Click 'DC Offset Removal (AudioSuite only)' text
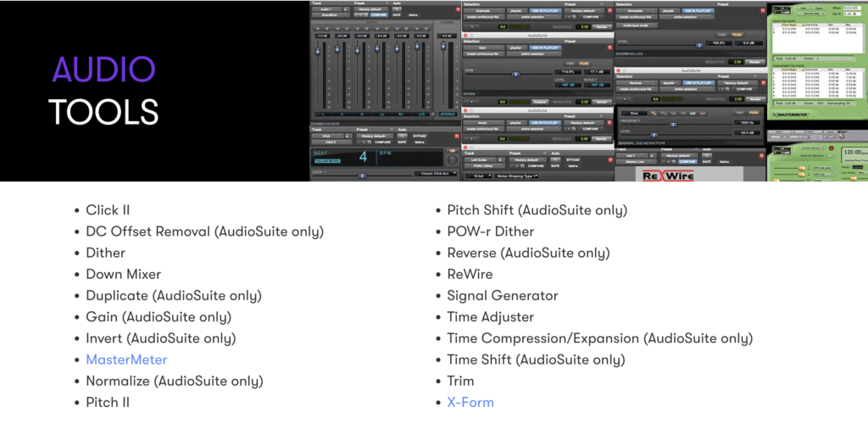 205,231
